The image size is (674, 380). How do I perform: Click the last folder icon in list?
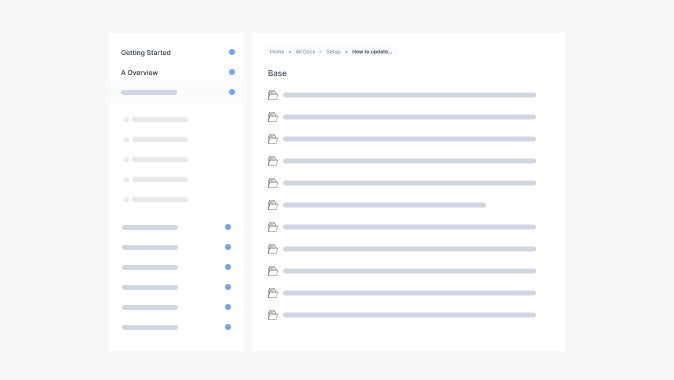(273, 315)
